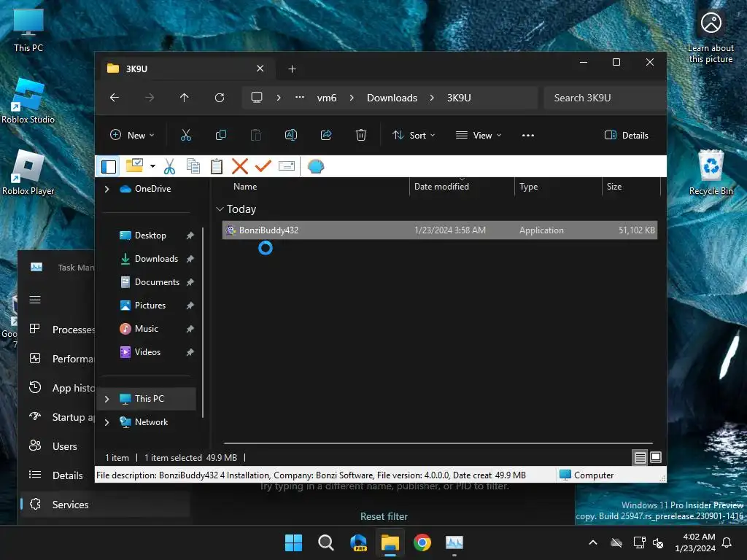Viewport: 747px width, 560px height.
Task: Open the folder options dropdown arrow
Action: tap(152, 166)
